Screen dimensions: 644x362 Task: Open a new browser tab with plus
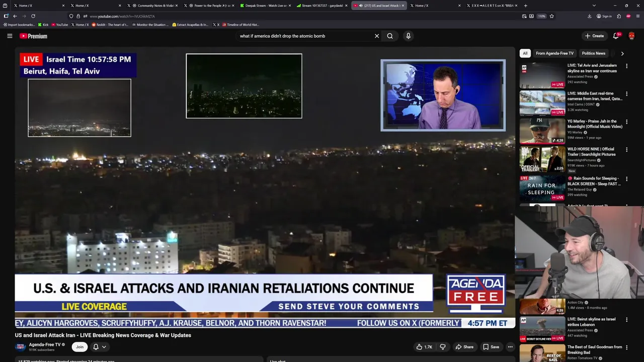coord(525,6)
